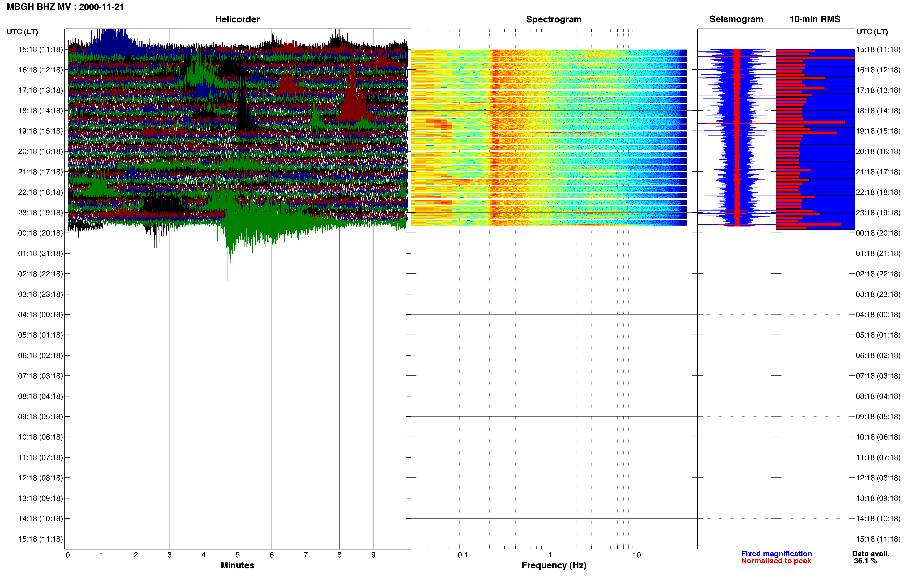Click the left '00:18 (20:18)' time label

pos(41,233)
